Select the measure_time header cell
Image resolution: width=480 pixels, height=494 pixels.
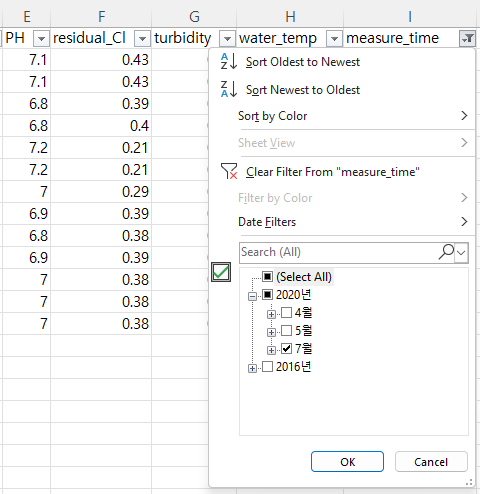[x=410, y=38]
